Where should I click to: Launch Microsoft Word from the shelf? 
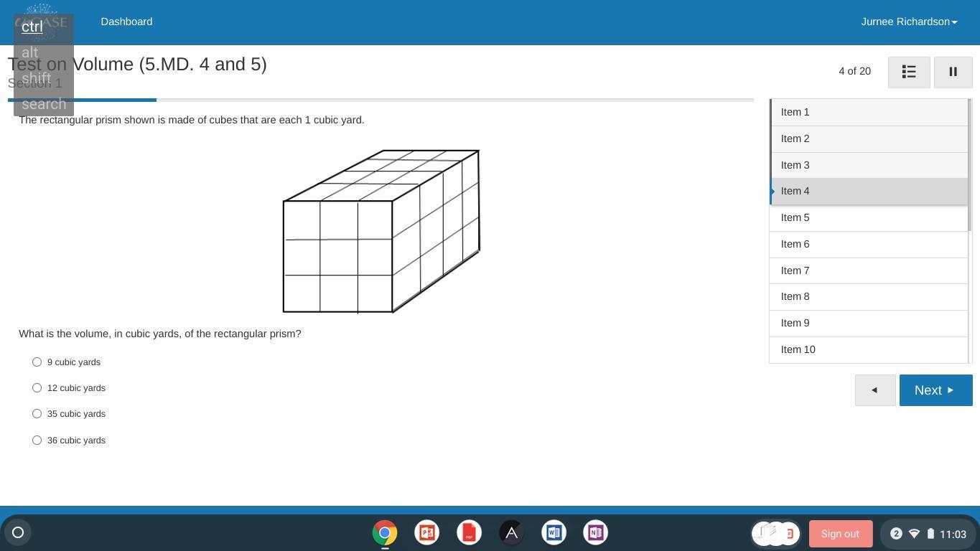pyautogui.click(x=554, y=533)
